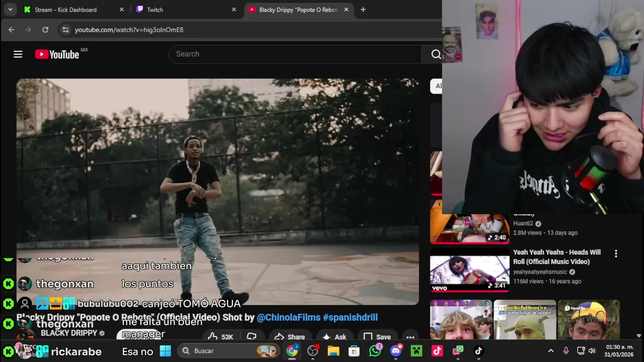The width and height of the screenshot is (644, 362).
Task: Open a new browser tab
Action: click(363, 10)
